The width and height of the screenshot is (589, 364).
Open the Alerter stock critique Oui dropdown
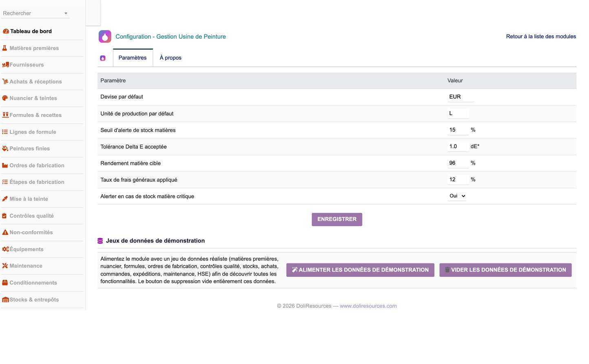click(457, 196)
